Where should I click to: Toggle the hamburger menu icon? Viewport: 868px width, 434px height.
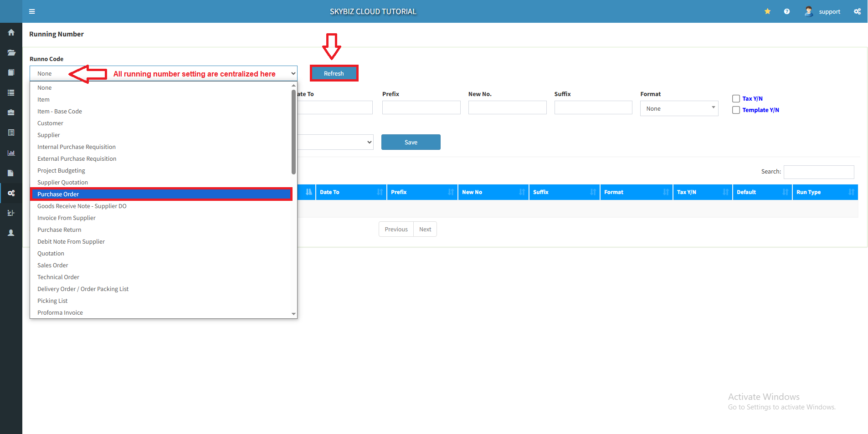pos(32,11)
